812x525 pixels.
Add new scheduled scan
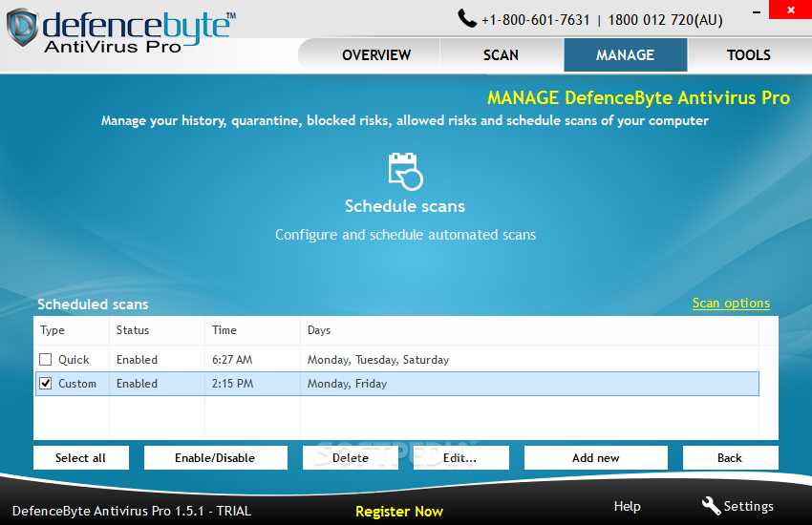pyautogui.click(x=595, y=458)
